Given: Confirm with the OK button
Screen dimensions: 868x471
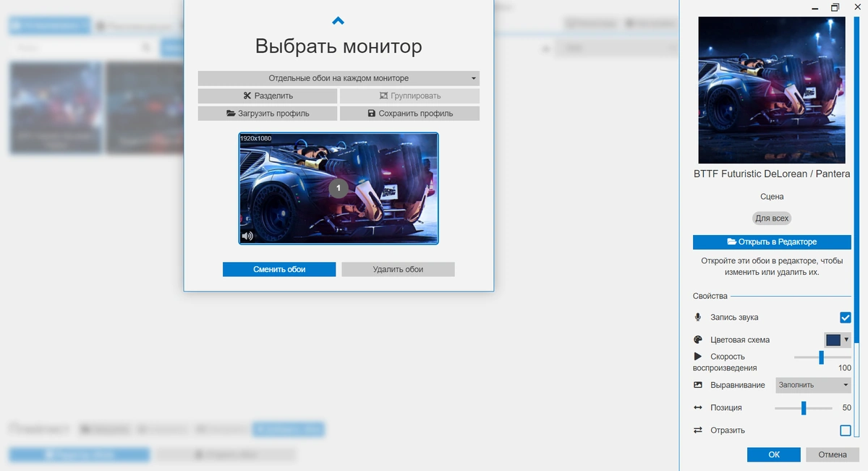Looking at the screenshot, I should (x=774, y=455).
